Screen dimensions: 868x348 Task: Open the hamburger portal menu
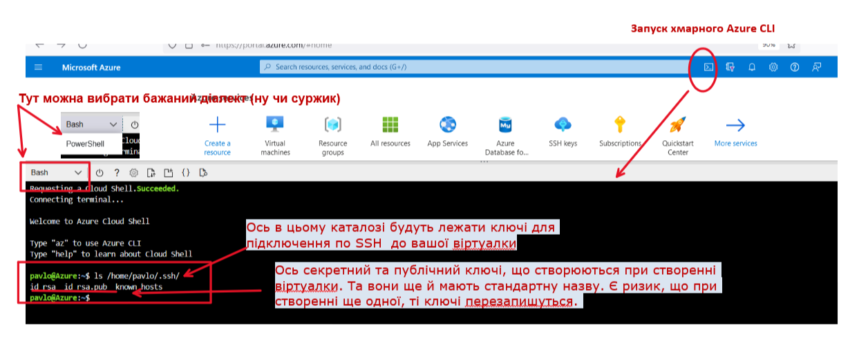coord(39,67)
